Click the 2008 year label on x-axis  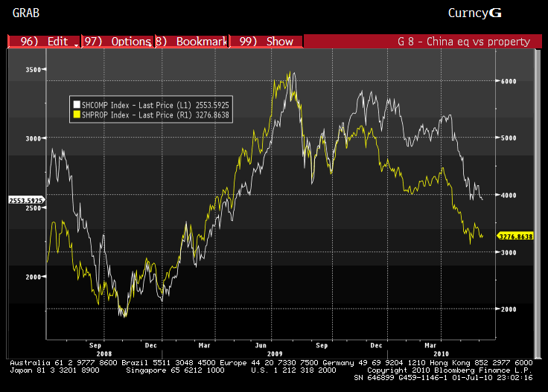[x=104, y=353]
